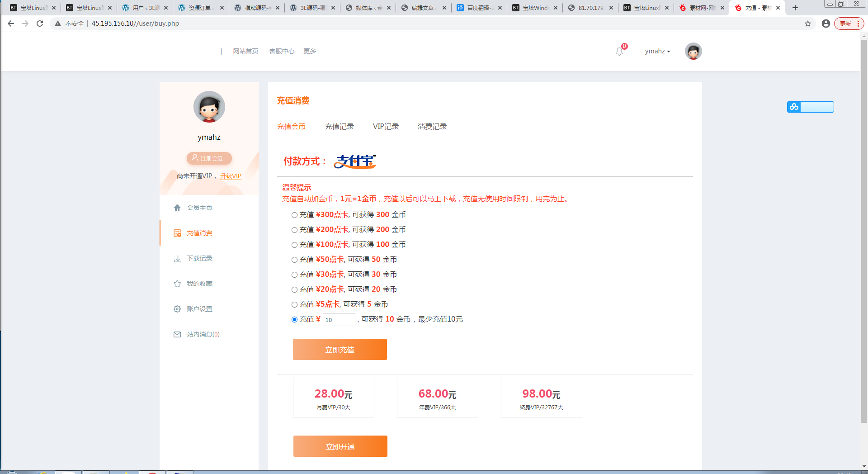Select the 会员主页 home icon in sidebar
868x474 pixels.
(x=177, y=207)
